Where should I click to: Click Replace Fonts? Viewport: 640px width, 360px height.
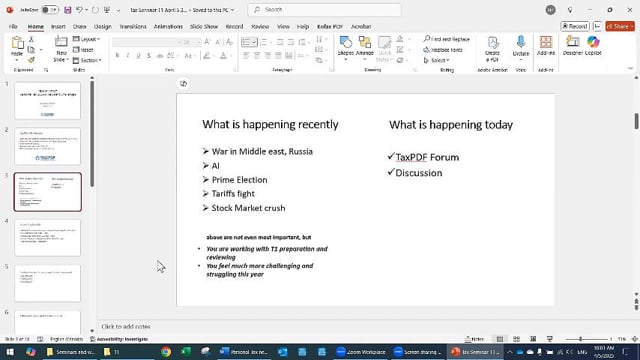click(443, 50)
